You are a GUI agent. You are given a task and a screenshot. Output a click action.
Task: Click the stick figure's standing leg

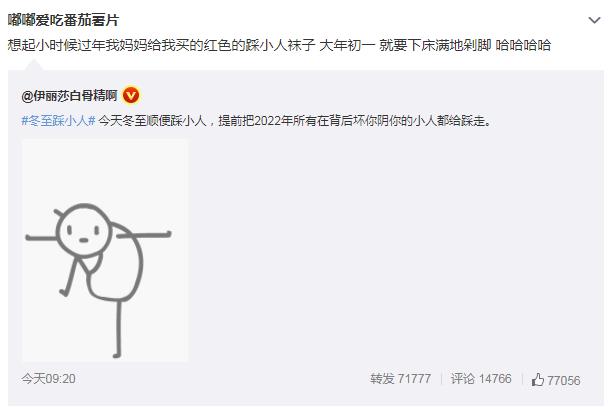coord(118,328)
